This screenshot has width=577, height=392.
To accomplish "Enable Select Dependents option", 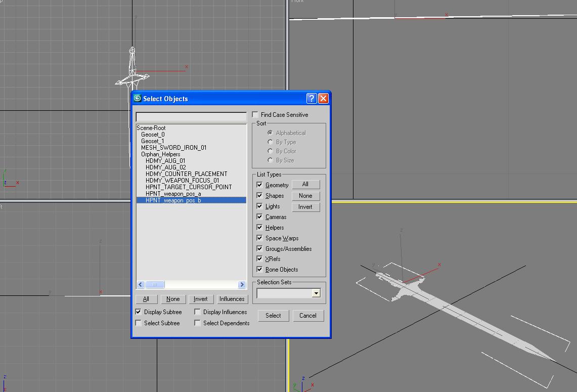I will pyautogui.click(x=198, y=323).
